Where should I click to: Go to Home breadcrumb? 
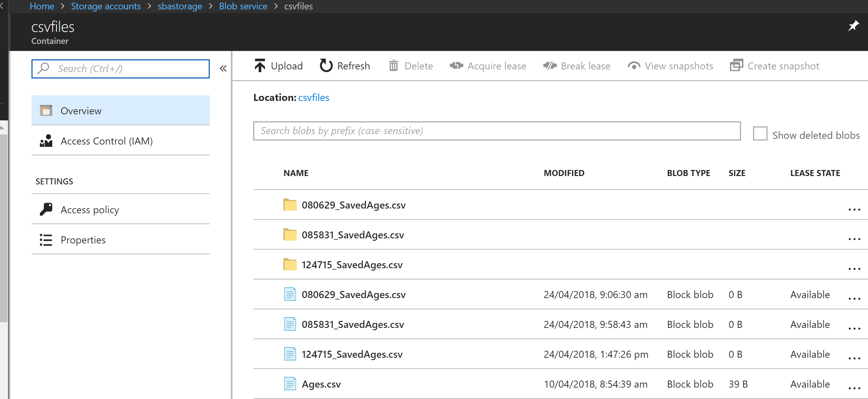42,6
